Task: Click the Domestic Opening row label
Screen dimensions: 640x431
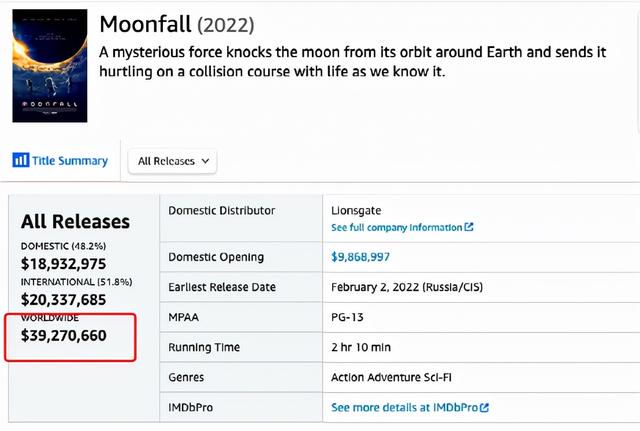Action: click(216, 257)
